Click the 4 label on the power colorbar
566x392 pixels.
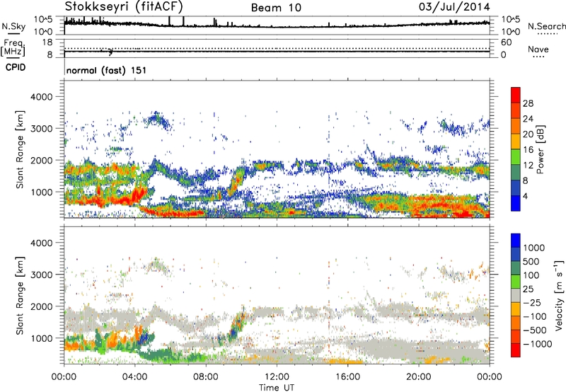(525, 196)
